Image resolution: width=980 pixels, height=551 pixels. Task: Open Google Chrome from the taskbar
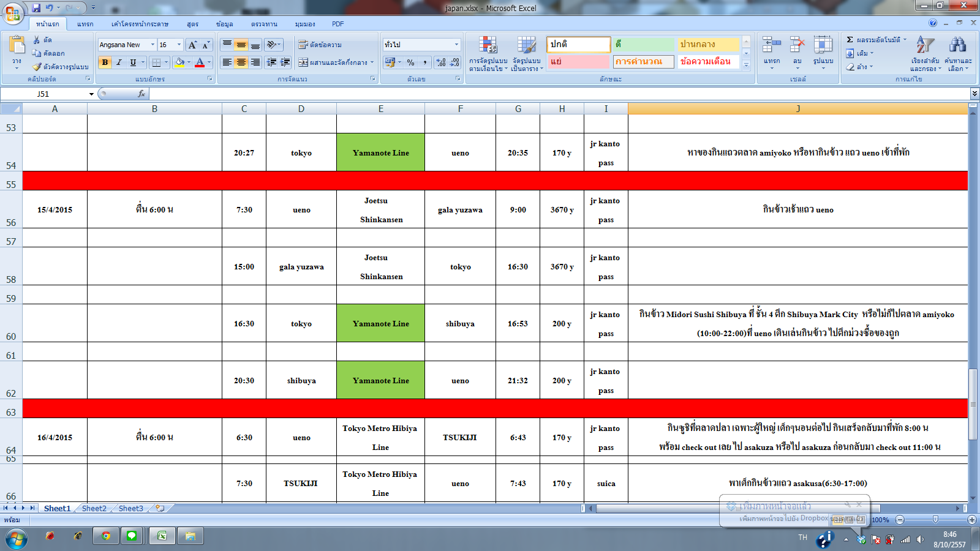(x=106, y=536)
